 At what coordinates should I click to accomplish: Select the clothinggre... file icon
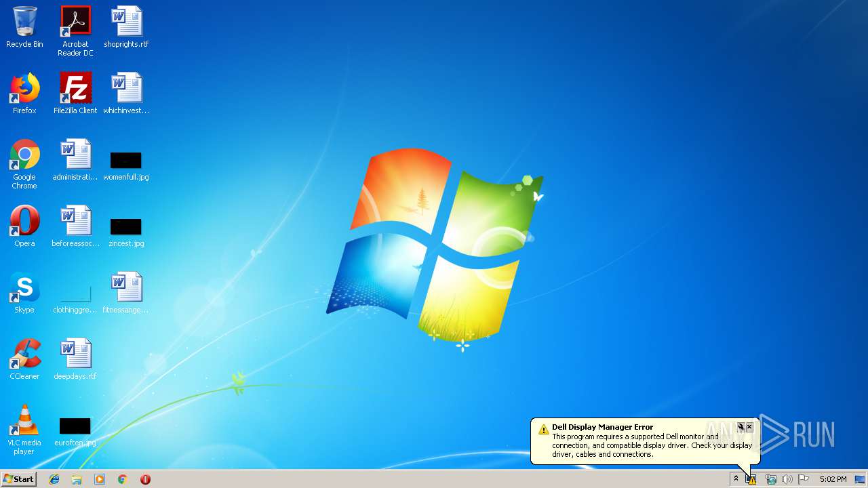(x=75, y=298)
